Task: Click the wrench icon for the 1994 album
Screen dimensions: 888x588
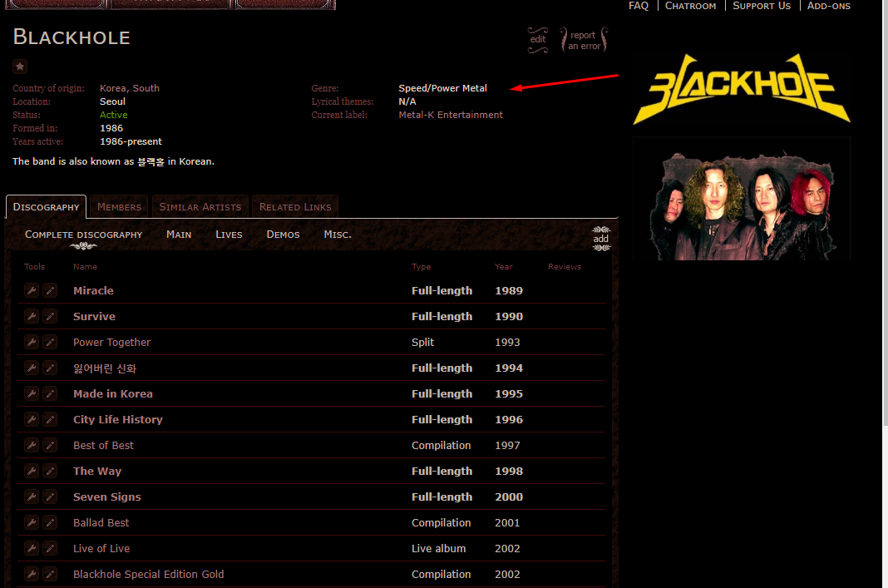Action: click(32, 368)
